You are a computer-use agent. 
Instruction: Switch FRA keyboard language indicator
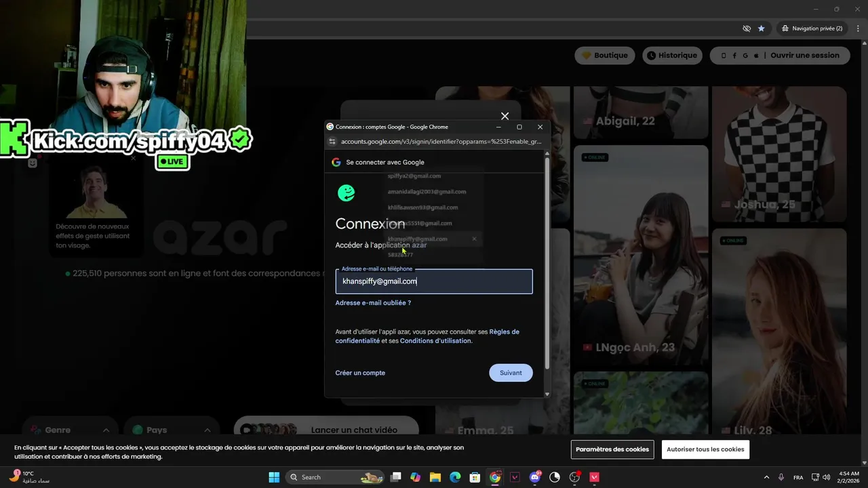click(798, 477)
